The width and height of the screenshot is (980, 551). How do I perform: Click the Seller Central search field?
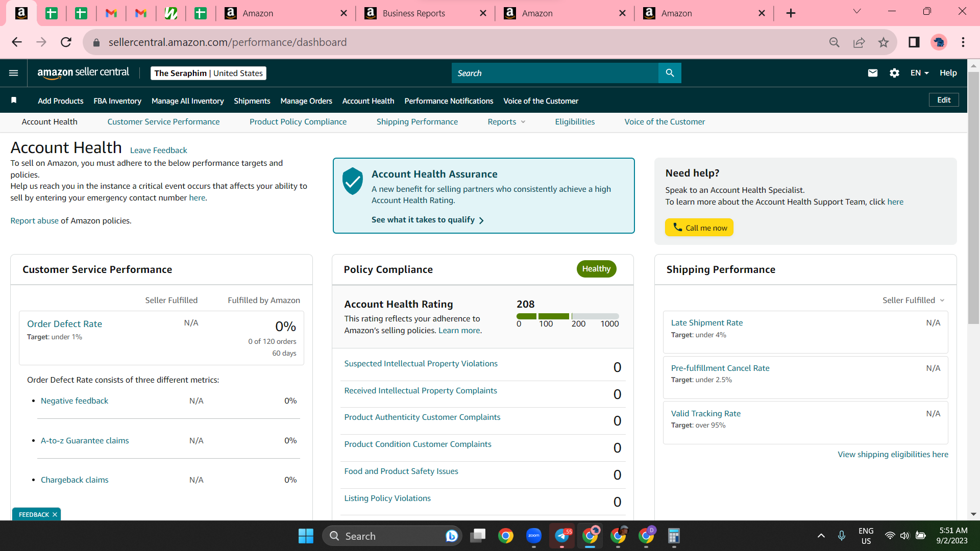555,73
